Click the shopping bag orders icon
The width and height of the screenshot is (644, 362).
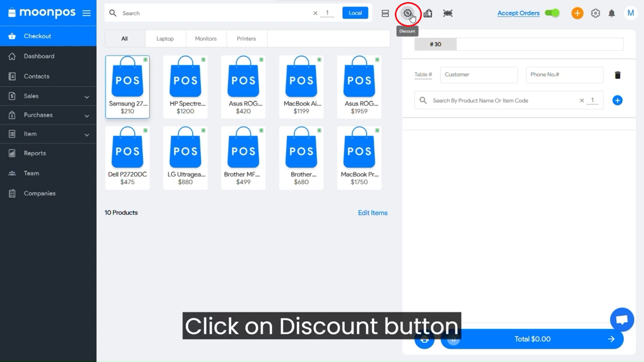(x=428, y=13)
